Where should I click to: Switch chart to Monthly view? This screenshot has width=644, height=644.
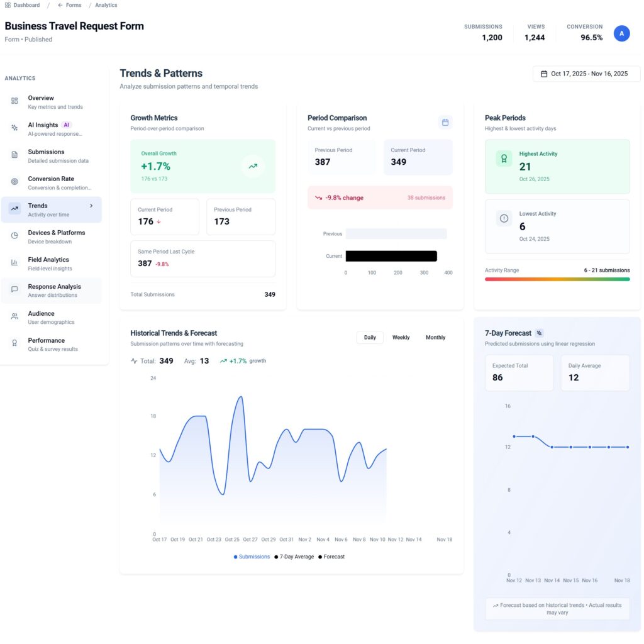[435, 338]
